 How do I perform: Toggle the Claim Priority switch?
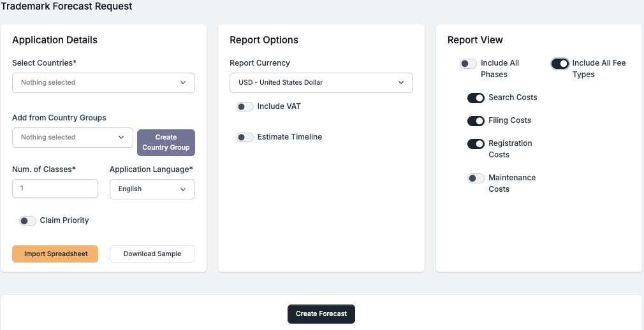(27, 221)
